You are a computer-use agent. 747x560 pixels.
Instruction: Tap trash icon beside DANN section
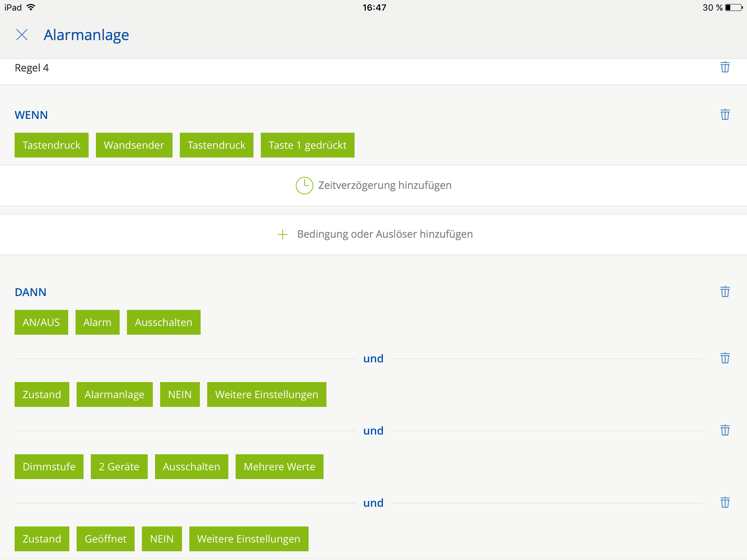pyautogui.click(x=725, y=292)
